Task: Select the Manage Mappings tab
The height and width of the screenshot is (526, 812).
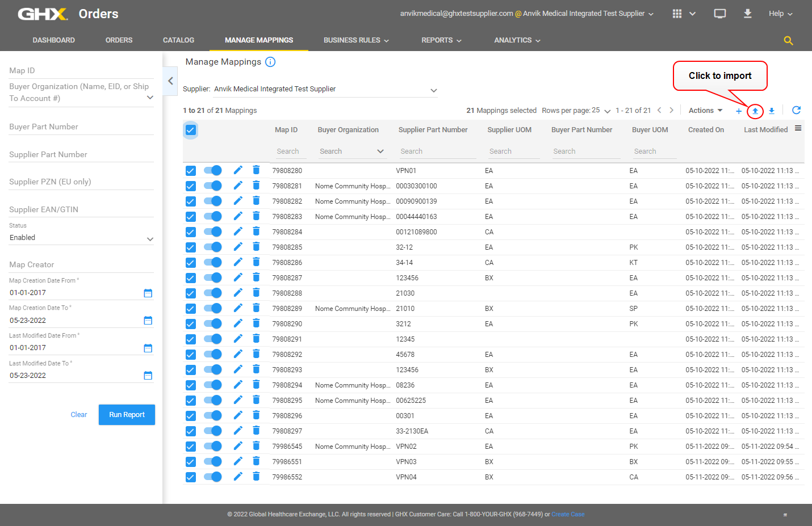Action: point(259,40)
